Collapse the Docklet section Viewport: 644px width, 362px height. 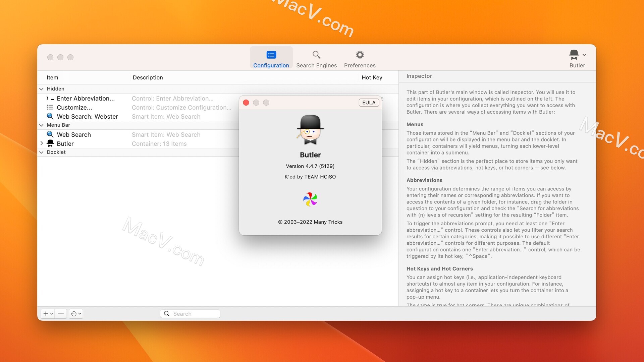(41, 152)
